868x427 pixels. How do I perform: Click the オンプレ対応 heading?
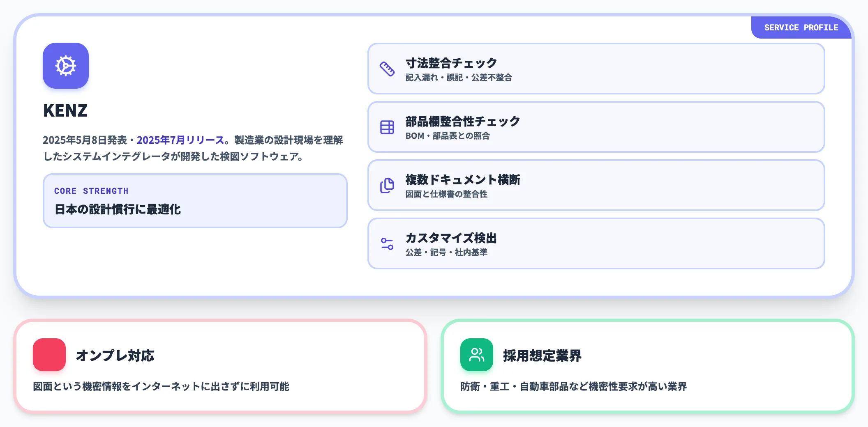click(x=115, y=356)
